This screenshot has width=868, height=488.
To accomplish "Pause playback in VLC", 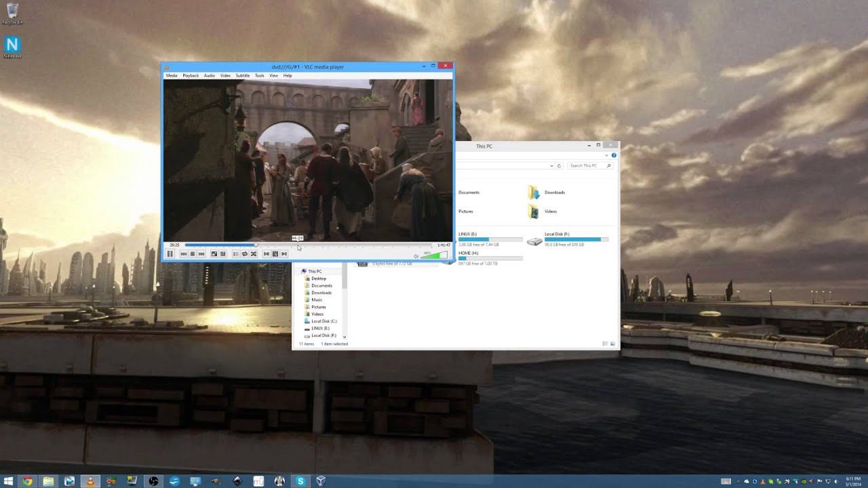I will point(170,253).
